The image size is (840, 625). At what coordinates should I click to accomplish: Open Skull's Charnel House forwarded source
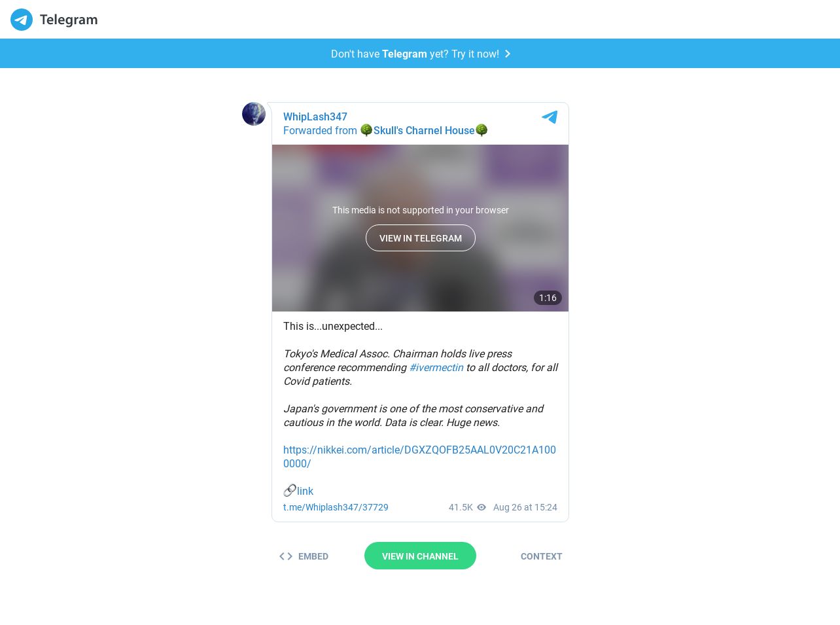(424, 130)
